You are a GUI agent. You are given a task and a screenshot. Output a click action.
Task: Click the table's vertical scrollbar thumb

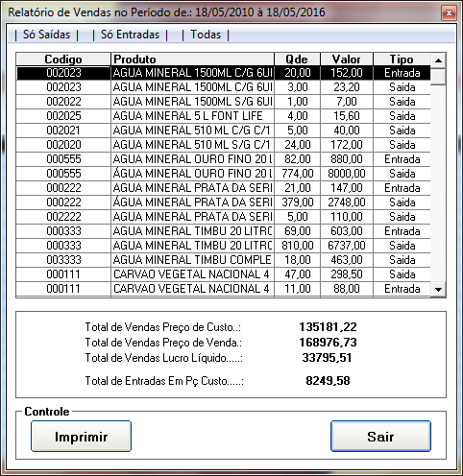tap(438, 76)
